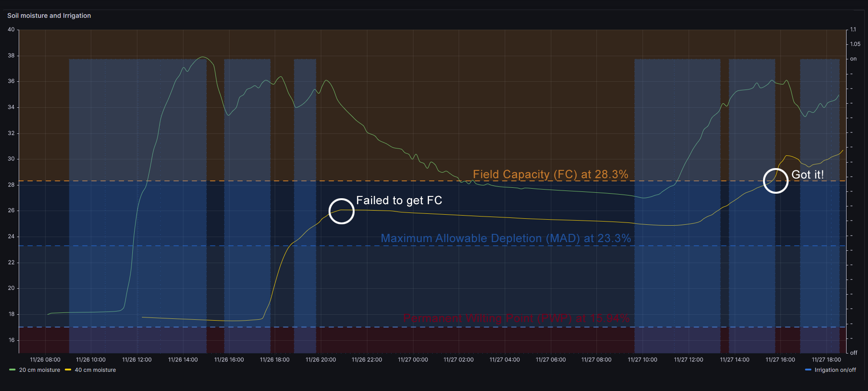The height and width of the screenshot is (391, 868).
Task: Click the "11/26 08:00" time axis label
Action: (45, 360)
